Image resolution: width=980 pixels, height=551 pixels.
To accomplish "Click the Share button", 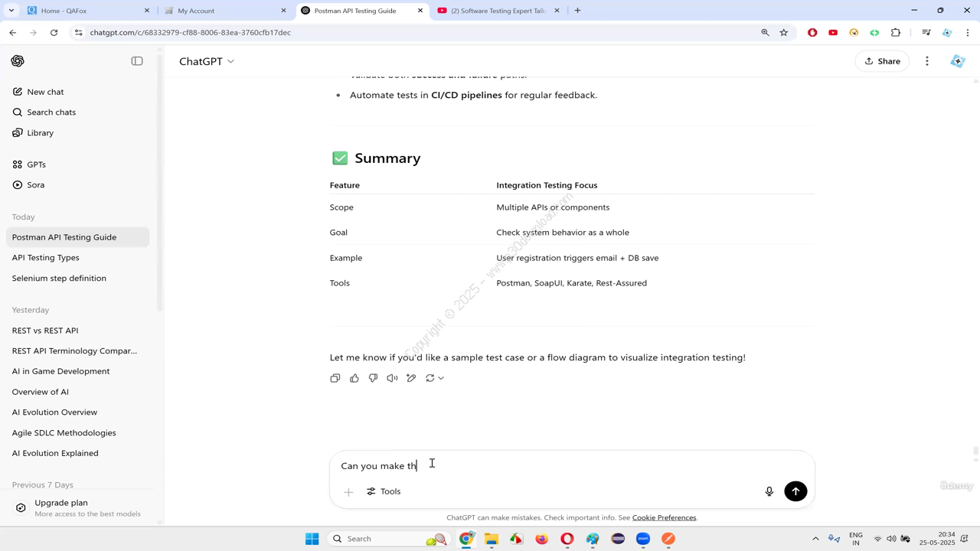I will [883, 61].
